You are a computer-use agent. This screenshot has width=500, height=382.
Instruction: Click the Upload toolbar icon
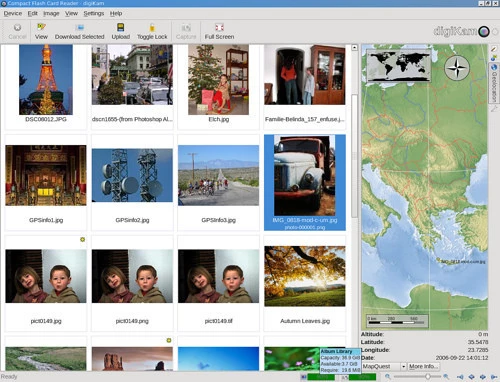tap(121, 27)
